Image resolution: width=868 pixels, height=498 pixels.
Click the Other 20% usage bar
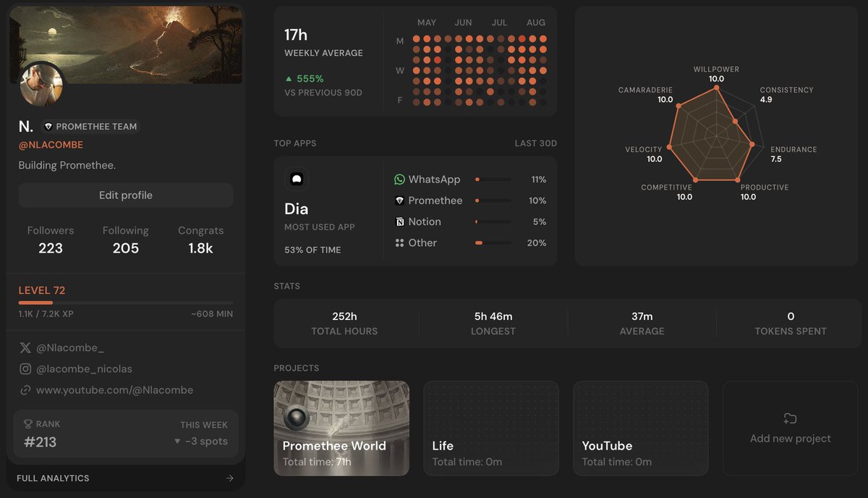493,243
